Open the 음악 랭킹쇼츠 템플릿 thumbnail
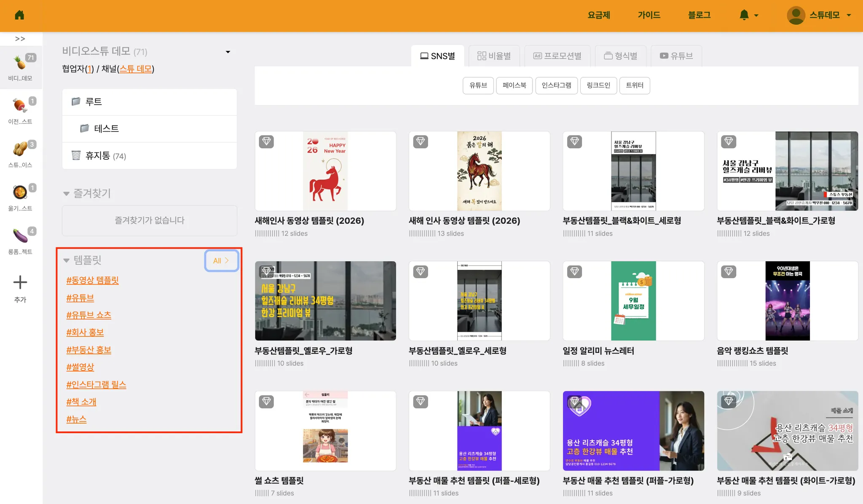The image size is (863, 504). tap(787, 300)
